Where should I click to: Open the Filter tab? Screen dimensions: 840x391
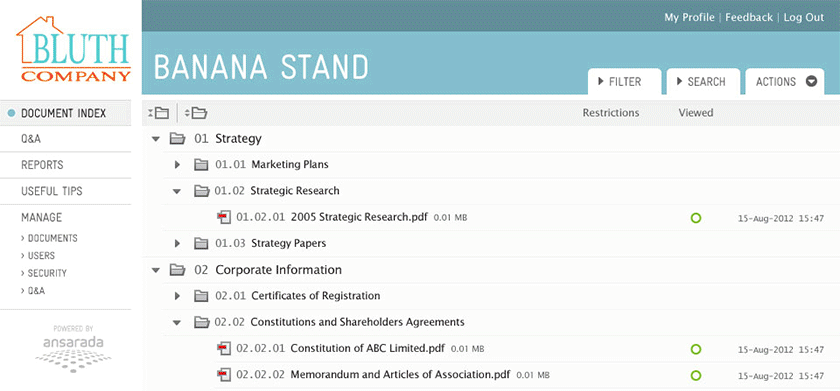pos(624,81)
